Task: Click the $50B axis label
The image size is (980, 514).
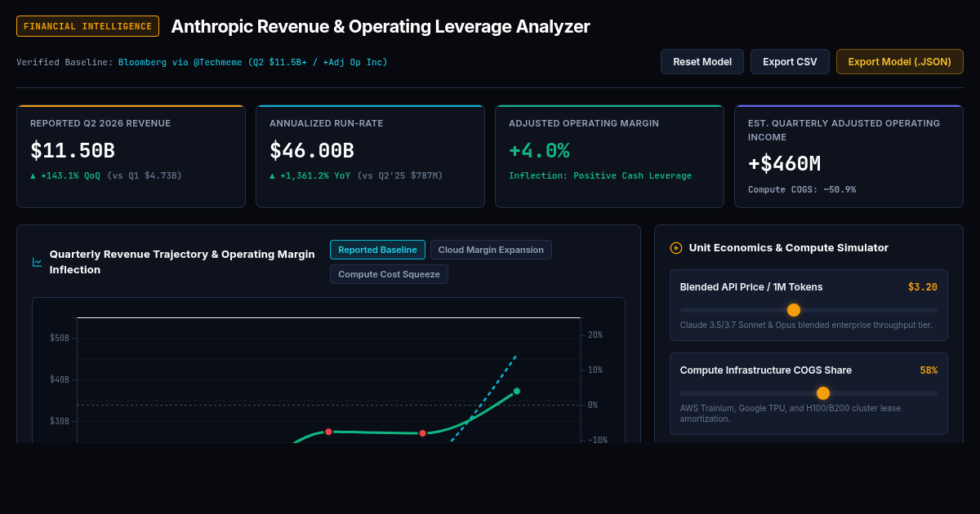Action: 60,338
